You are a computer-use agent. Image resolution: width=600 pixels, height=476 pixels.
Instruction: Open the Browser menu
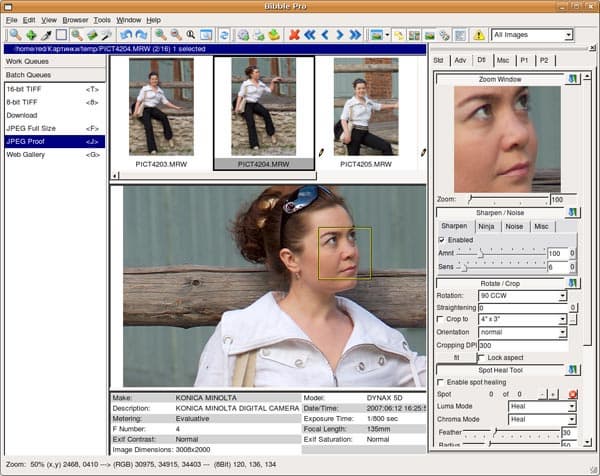(x=75, y=20)
